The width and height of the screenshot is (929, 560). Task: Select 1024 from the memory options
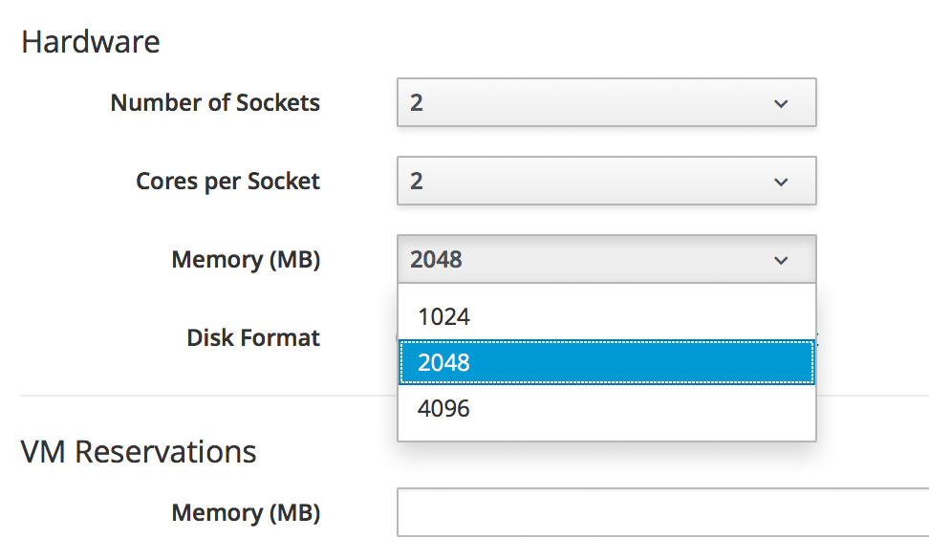tap(606, 316)
